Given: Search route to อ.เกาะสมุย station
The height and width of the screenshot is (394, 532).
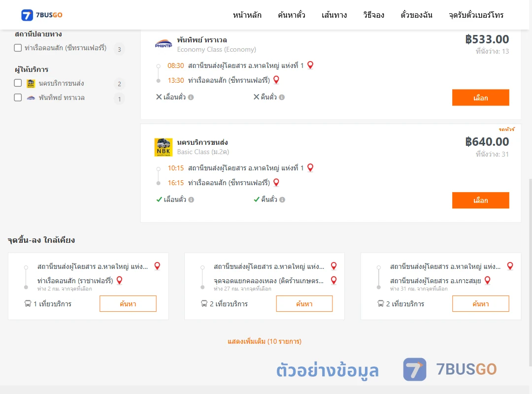Looking at the screenshot, I should click(x=480, y=304).
